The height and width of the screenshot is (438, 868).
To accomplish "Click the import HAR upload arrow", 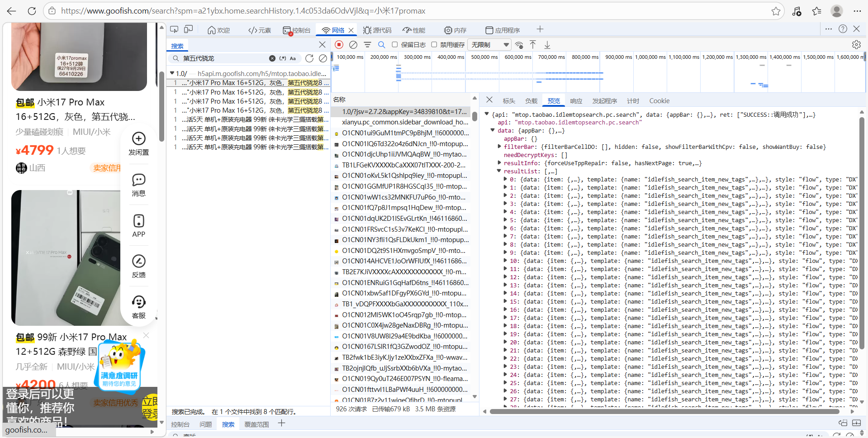I will point(533,45).
